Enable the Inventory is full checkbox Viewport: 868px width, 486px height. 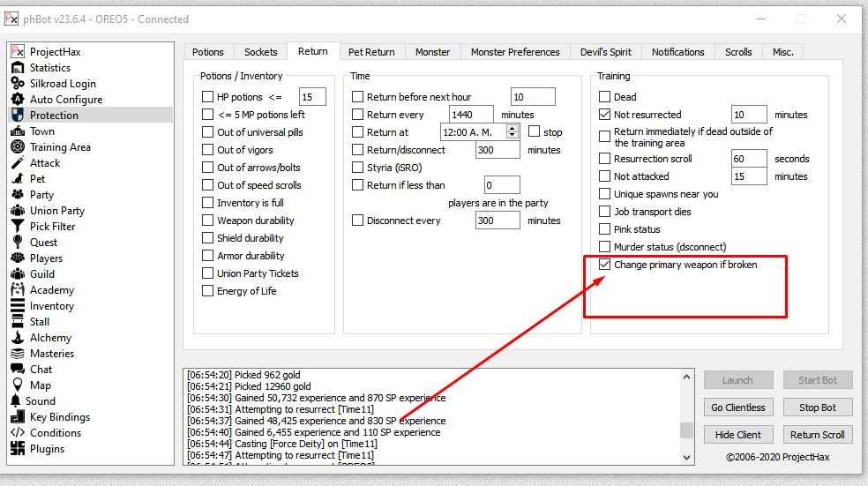click(x=208, y=203)
